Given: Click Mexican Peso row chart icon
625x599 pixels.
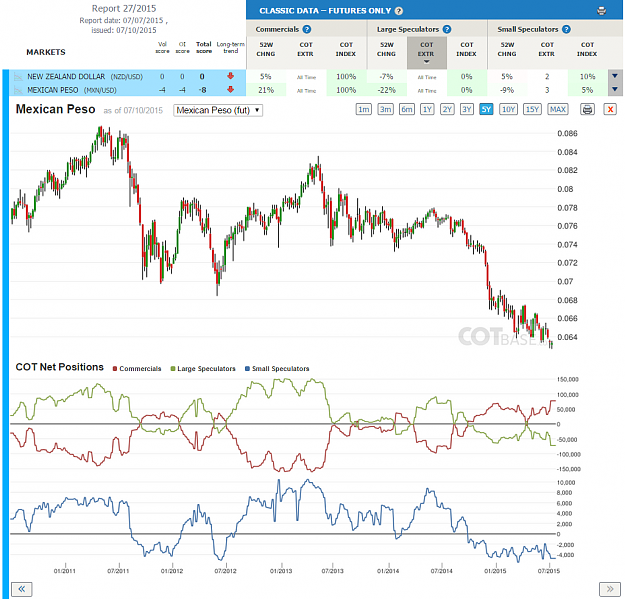Looking at the screenshot, I should [18, 90].
